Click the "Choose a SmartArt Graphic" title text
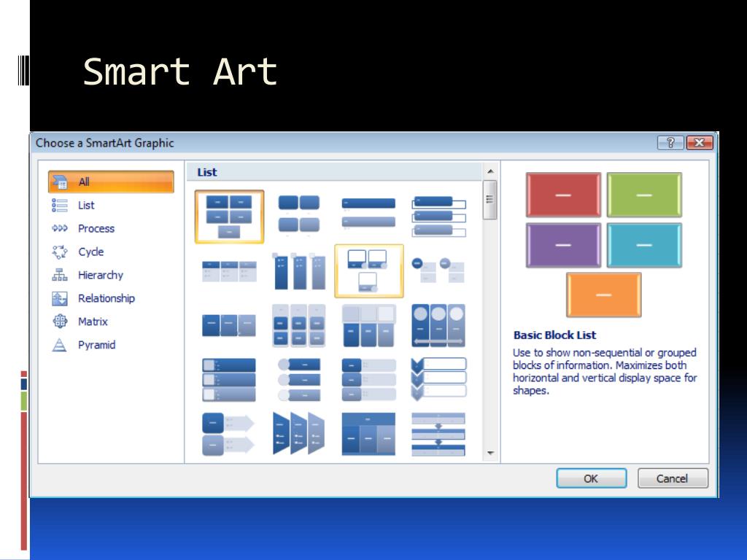 [x=105, y=143]
